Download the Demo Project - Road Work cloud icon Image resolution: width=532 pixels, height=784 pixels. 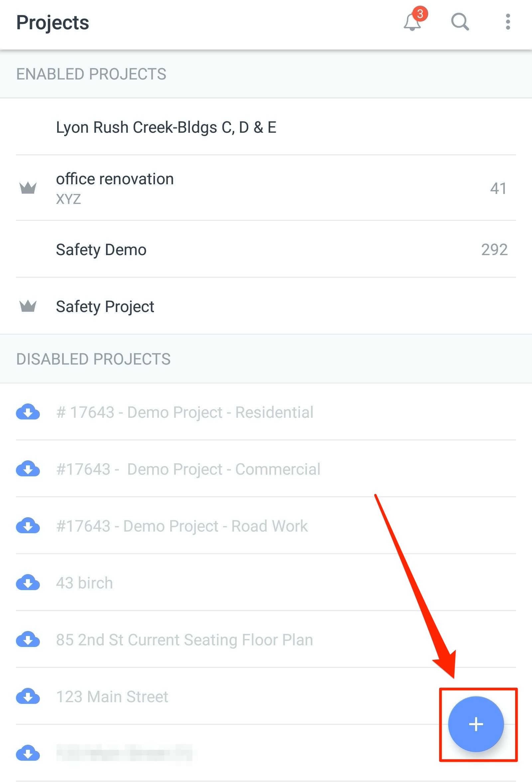[x=28, y=526]
